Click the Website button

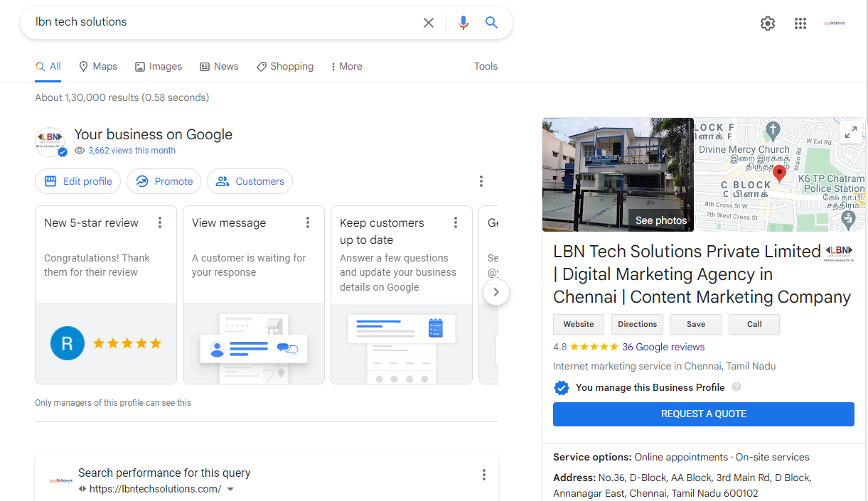coord(579,324)
